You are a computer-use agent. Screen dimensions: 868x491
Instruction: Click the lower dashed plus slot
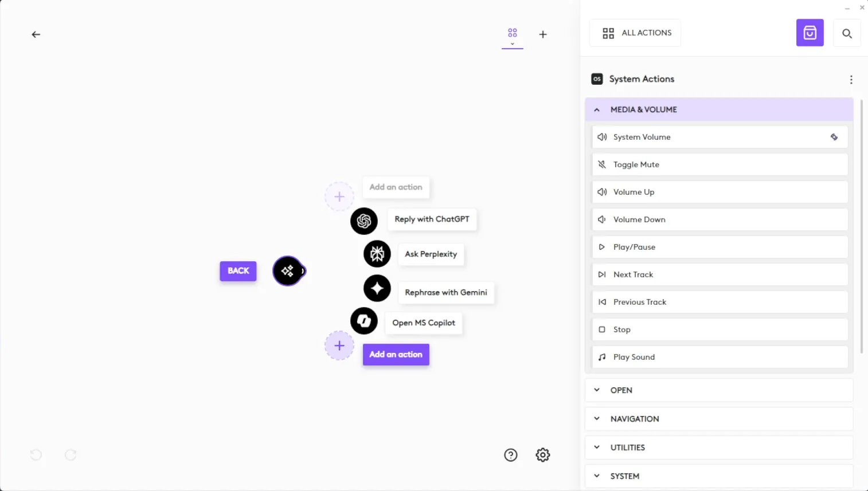(x=339, y=345)
